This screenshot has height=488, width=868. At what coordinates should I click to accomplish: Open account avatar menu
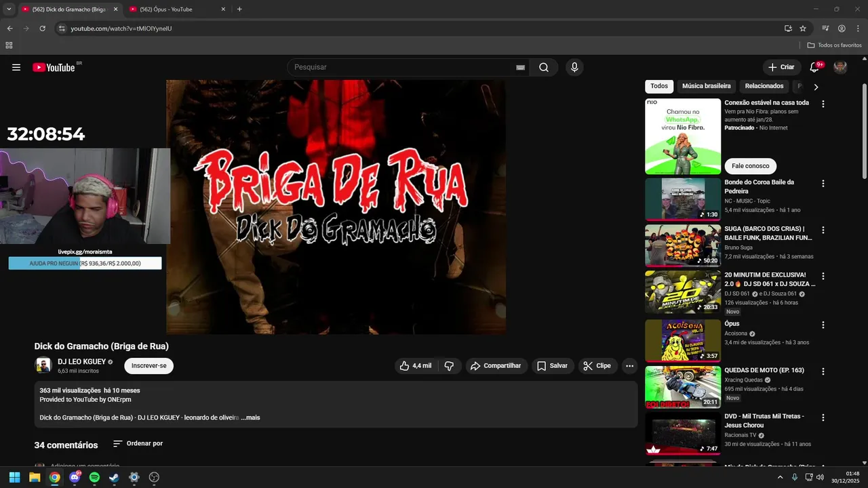tap(840, 67)
